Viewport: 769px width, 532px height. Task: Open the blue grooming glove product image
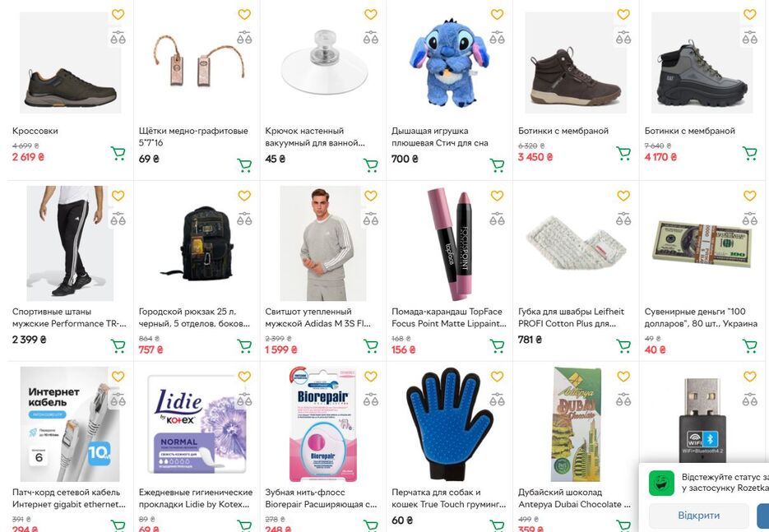[449, 424]
